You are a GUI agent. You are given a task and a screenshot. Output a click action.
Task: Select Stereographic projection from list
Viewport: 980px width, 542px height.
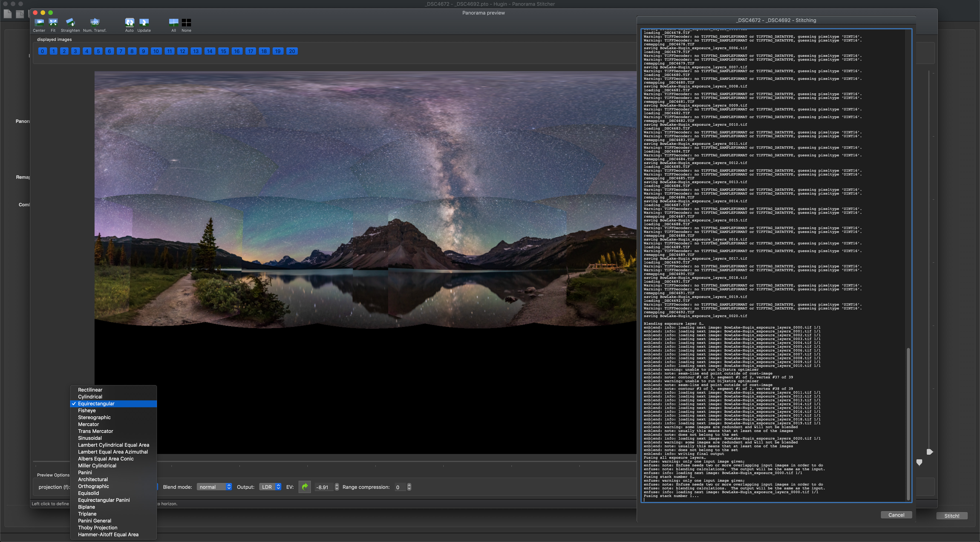coord(94,417)
